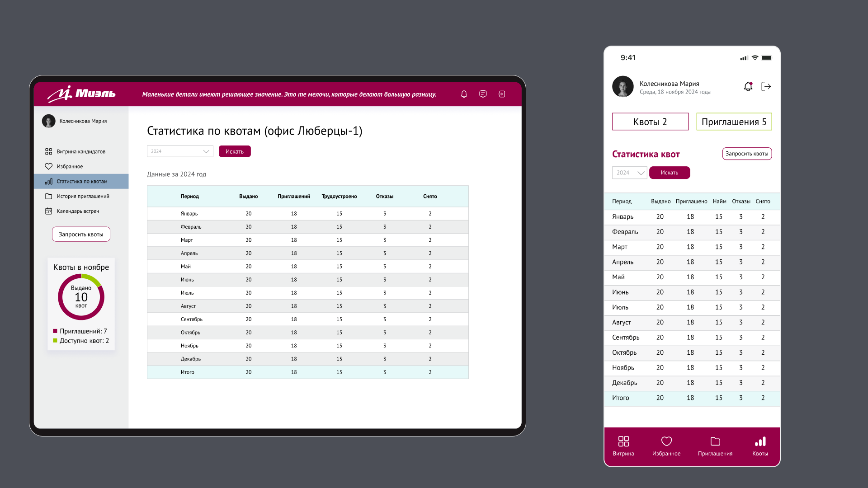Screen dimensions: 868x488
Task: Open the chat message icon in header
Action: coord(483,94)
